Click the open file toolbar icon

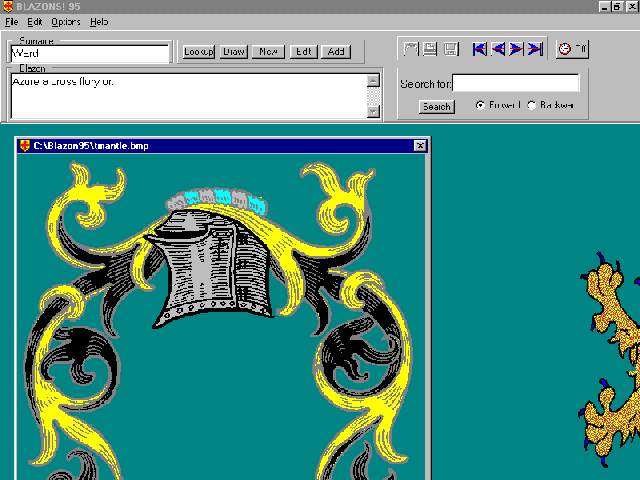click(x=409, y=49)
